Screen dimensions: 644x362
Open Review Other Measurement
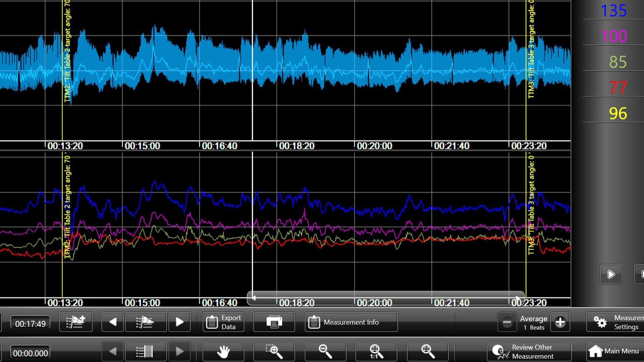pos(529,351)
